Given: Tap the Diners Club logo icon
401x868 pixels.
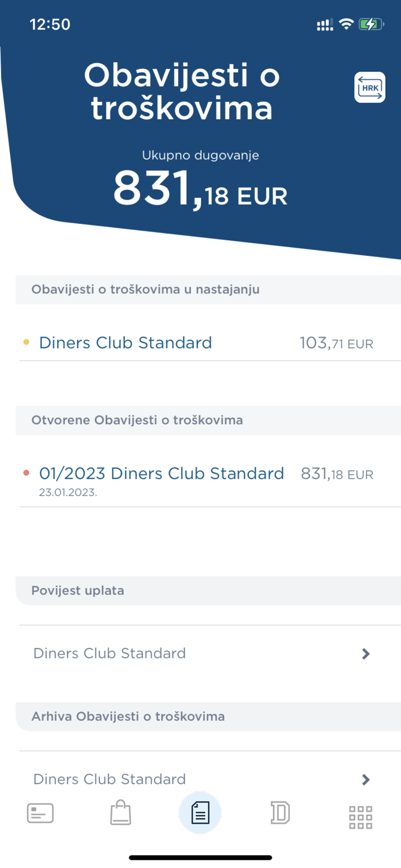Looking at the screenshot, I should 280,812.
